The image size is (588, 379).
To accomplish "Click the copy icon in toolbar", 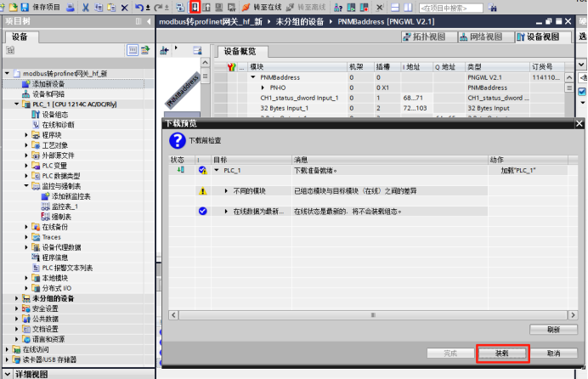I will click(x=99, y=7).
